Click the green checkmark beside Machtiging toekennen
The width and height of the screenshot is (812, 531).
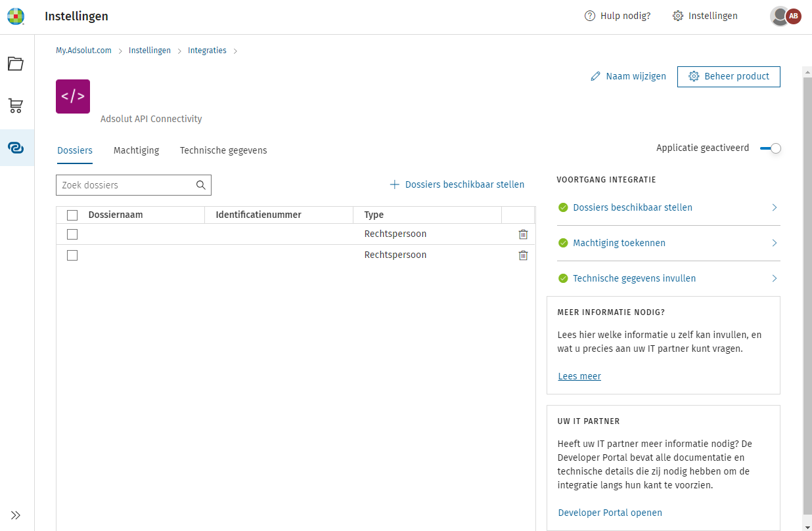coord(563,242)
